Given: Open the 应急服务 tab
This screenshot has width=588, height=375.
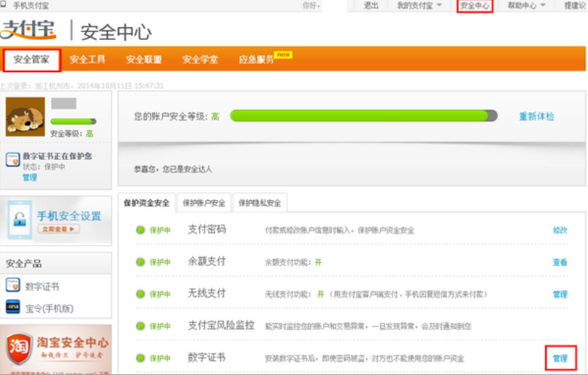Looking at the screenshot, I should (x=256, y=59).
